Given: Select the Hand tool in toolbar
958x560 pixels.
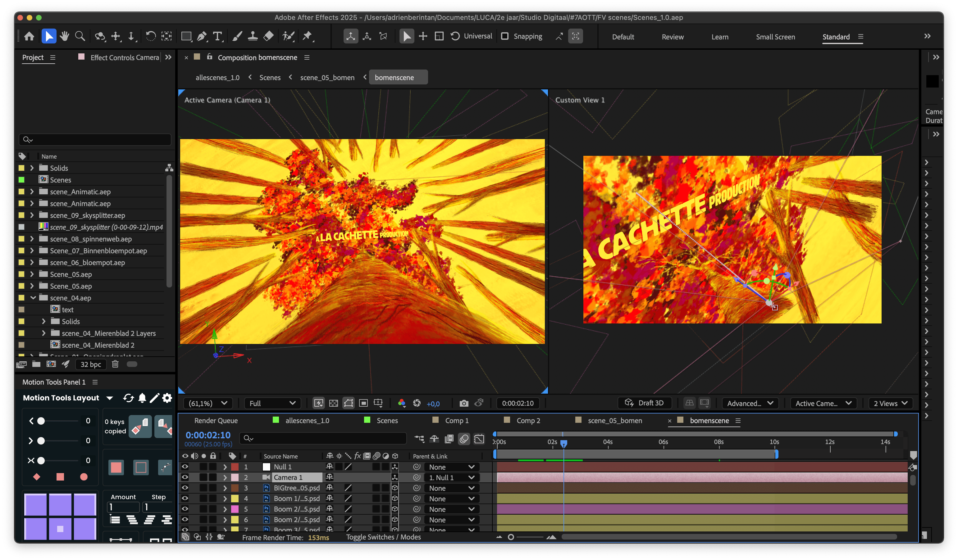Looking at the screenshot, I should click(x=64, y=36).
